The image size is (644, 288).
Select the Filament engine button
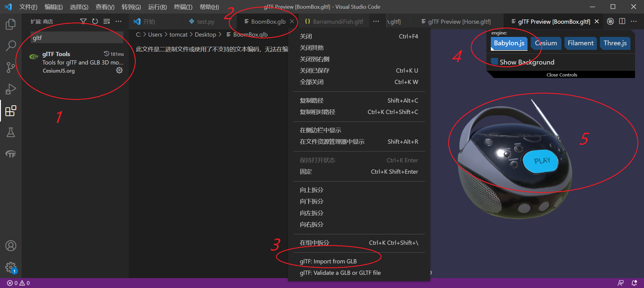[x=580, y=43]
